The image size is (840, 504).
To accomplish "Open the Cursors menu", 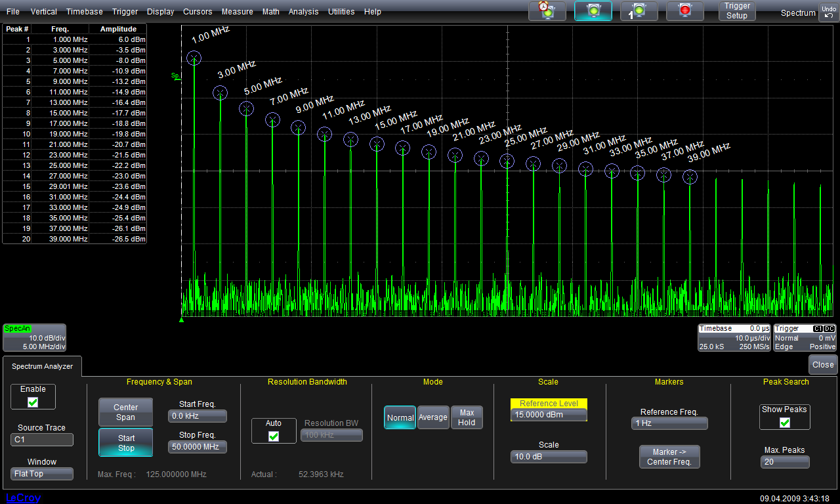I will pyautogui.click(x=198, y=12).
